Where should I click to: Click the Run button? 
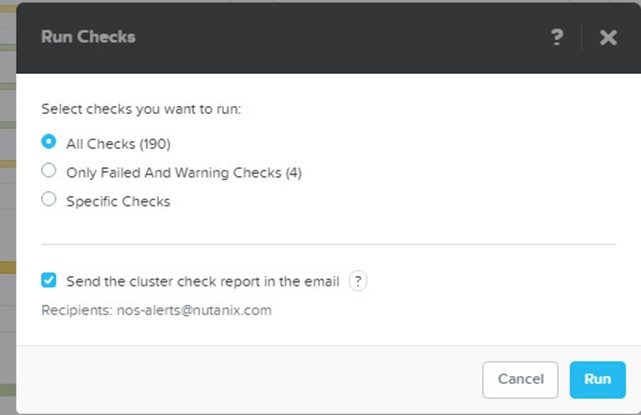(598, 379)
